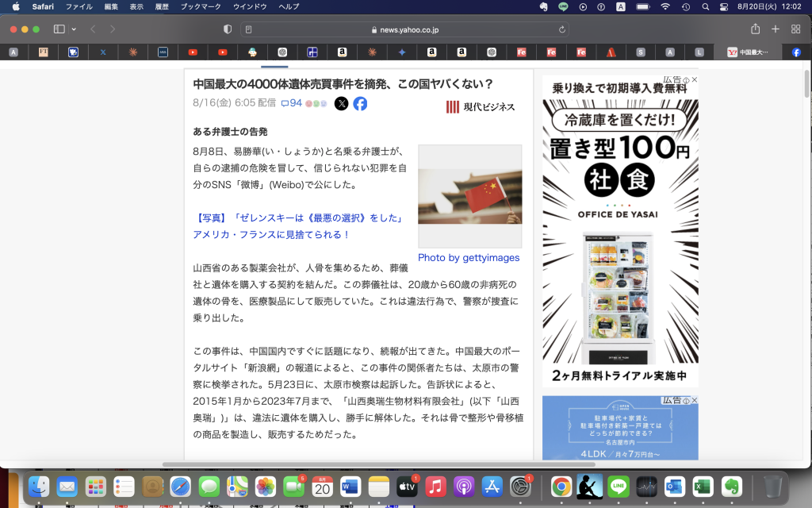Open the 現代ビジネス publisher logo
812x508 pixels.
click(481, 107)
